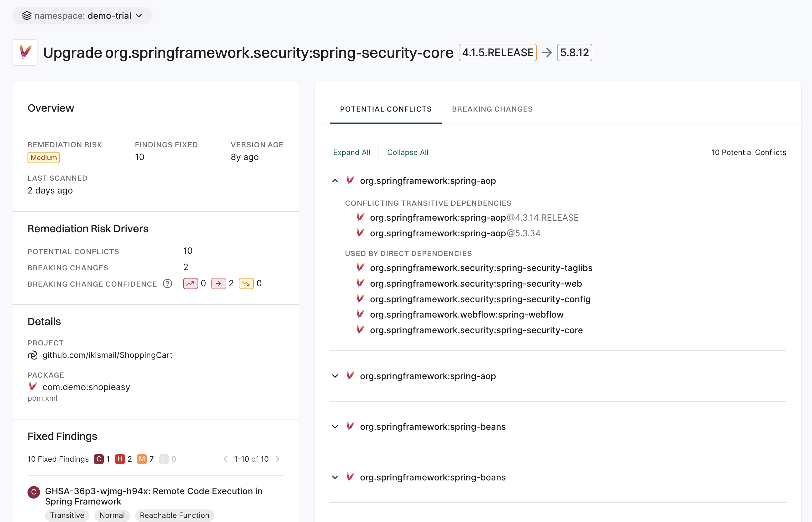Click Collapse All link

click(x=407, y=152)
